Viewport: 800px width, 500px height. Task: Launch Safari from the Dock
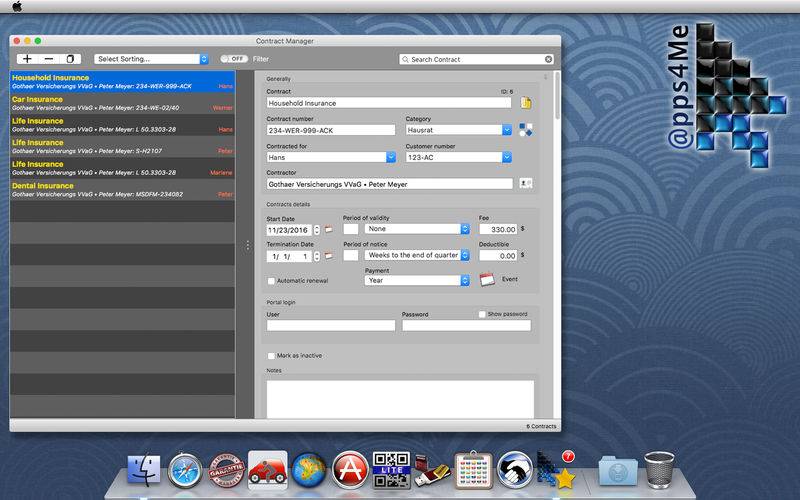pyautogui.click(x=185, y=470)
